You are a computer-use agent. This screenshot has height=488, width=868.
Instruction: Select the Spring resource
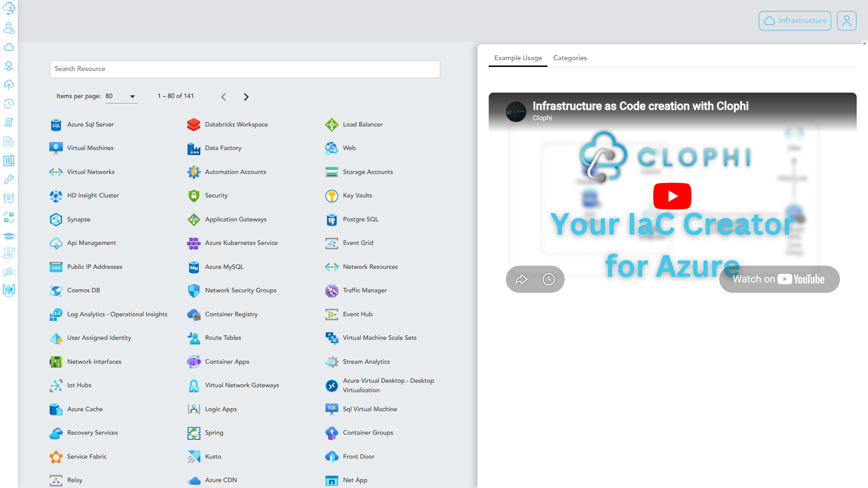[x=214, y=433]
